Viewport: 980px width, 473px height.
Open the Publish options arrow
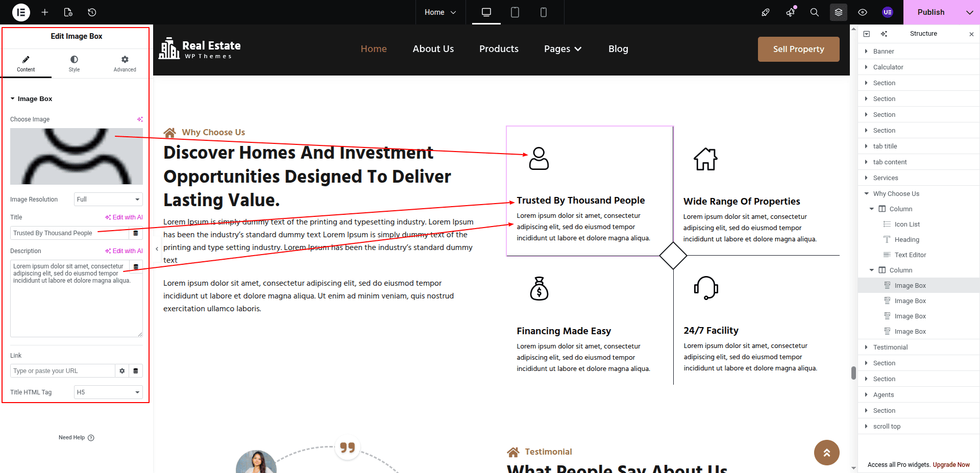click(969, 12)
